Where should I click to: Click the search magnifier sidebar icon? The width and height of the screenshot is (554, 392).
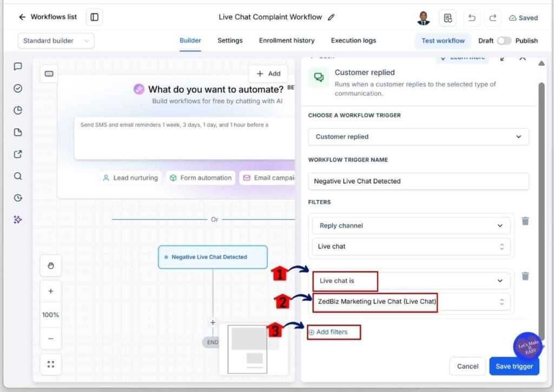(x=18, y=176)
